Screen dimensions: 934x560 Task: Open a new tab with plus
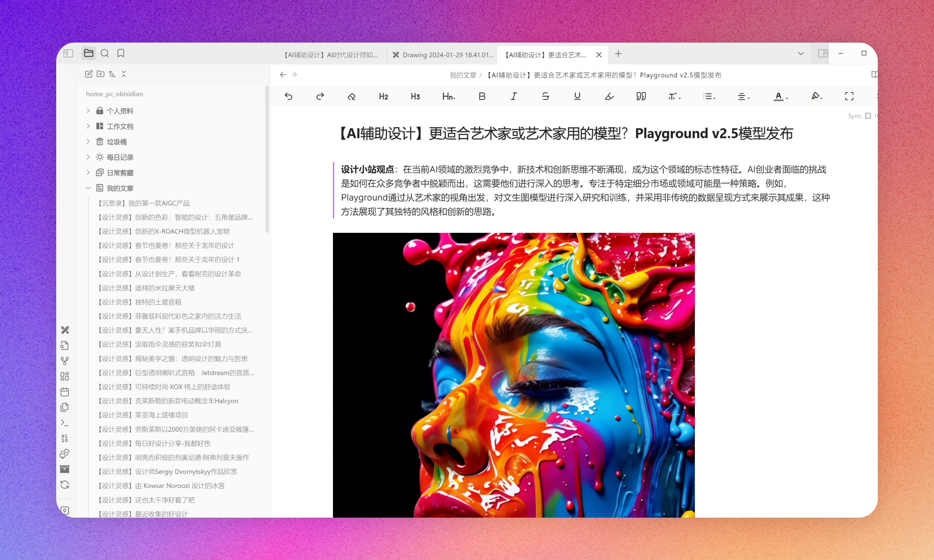[x=618, y=54]
